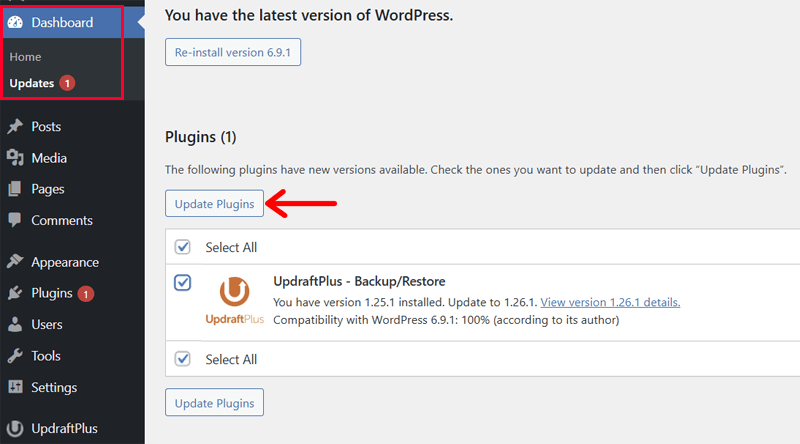Click the bottom Update Plugins button
Screen dimensions: 800x444
214,403
